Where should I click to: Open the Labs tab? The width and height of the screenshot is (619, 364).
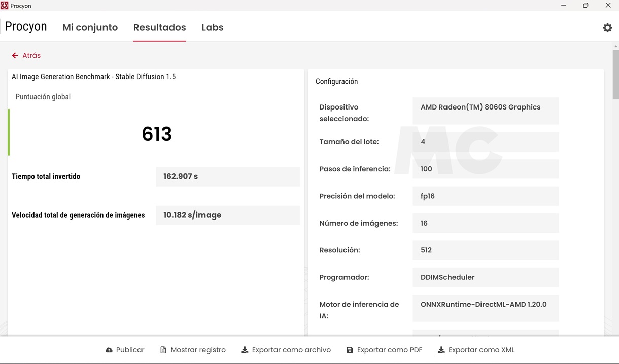[x=212, y=28]
